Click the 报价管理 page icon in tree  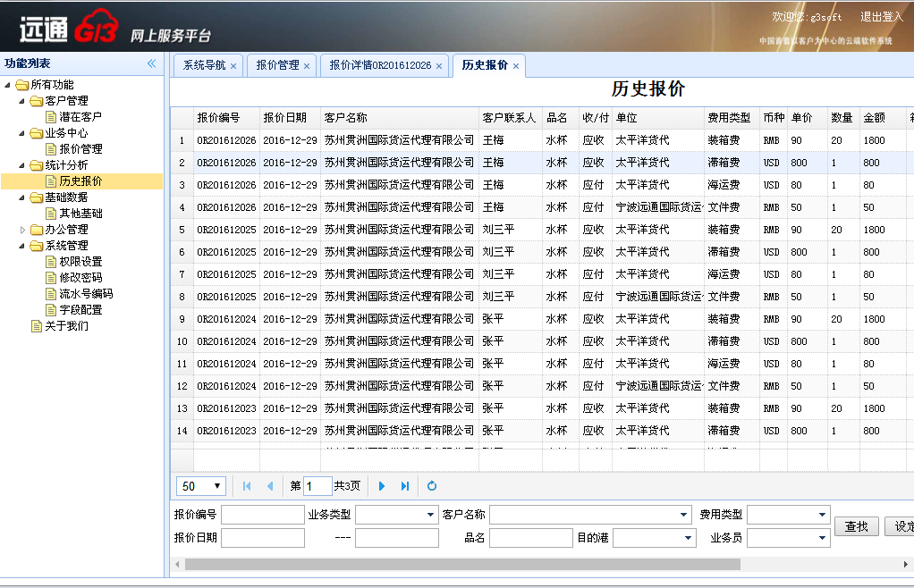pyautogui.click(x=51, y=149)
